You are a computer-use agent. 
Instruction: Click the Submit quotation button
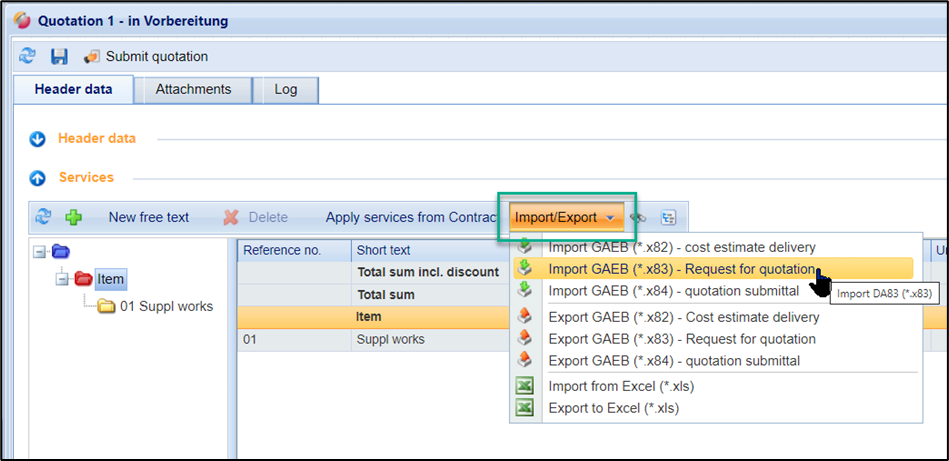click(x=146, y=57)
